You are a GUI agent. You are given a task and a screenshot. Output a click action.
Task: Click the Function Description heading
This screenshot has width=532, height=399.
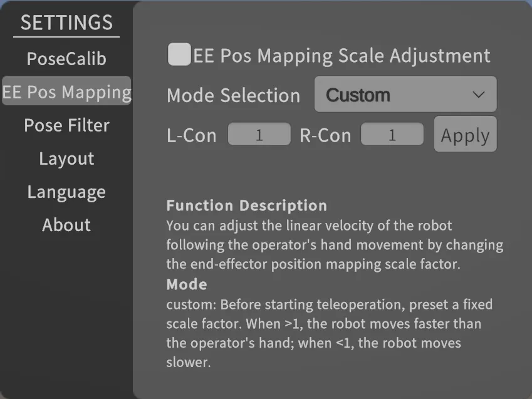click(x=246, y=205)
